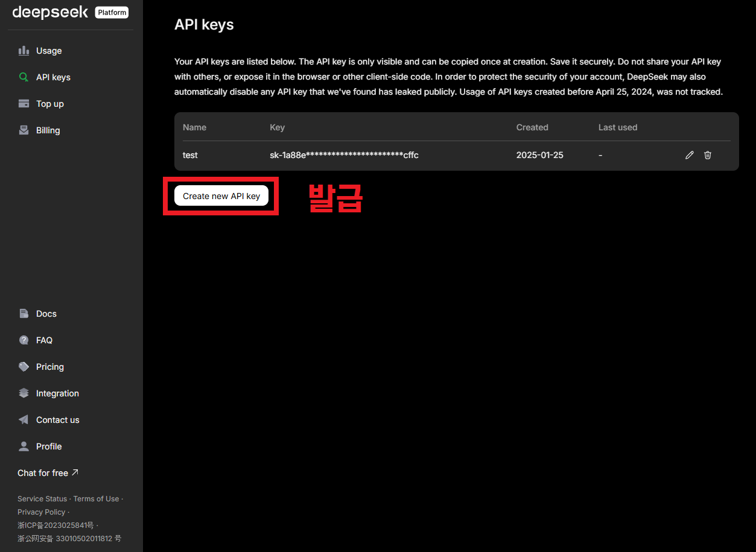Click the Docs document icon
The width and height of the screenshot is (756, 552).
tap(24, 314)
